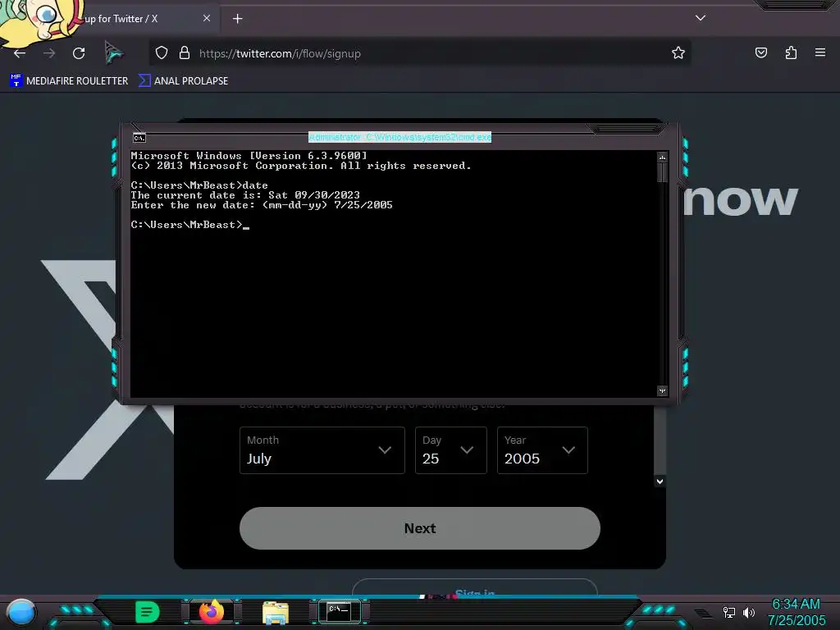
Task: Click the arrow logo icon beside reload
Action: tap(113, 52)
